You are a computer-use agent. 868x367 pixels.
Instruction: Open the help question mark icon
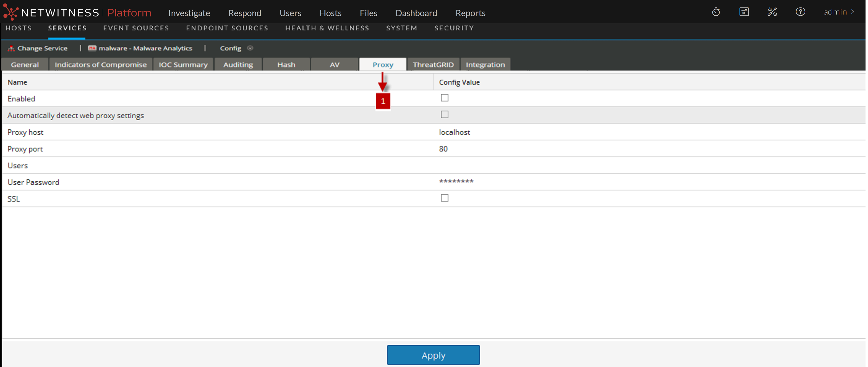800,12
